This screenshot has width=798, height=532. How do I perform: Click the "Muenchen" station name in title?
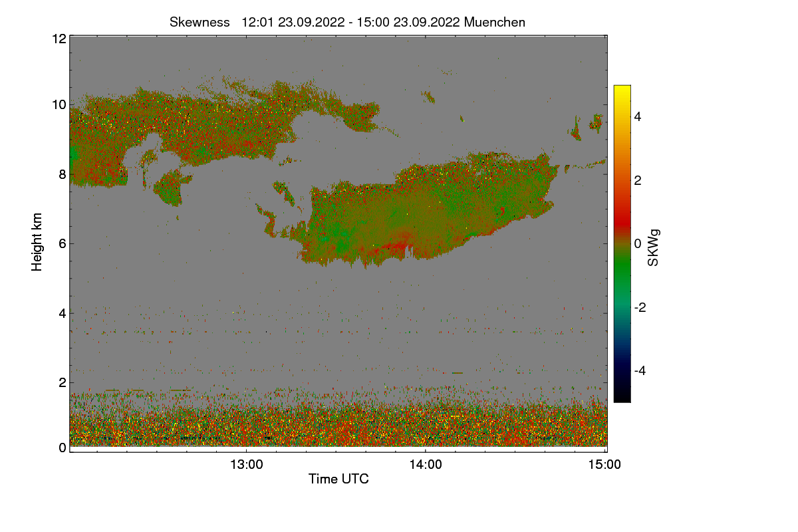tap(495, 22)
